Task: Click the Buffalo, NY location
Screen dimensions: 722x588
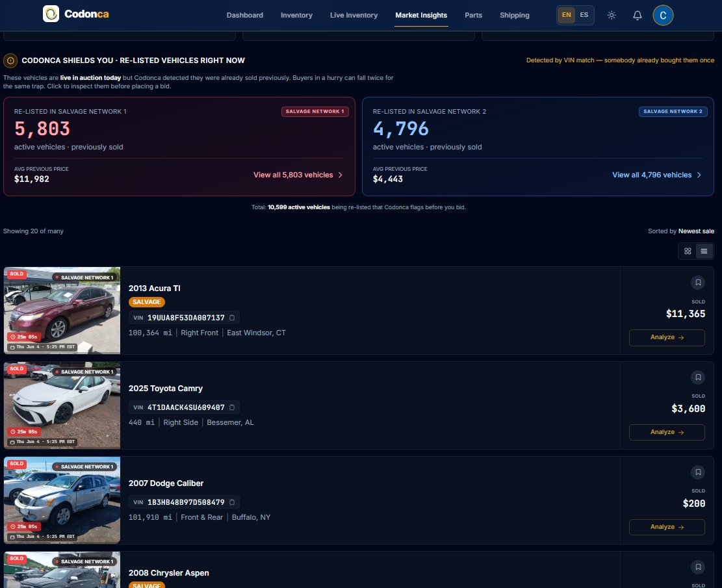Action: (x=251, y=518)
